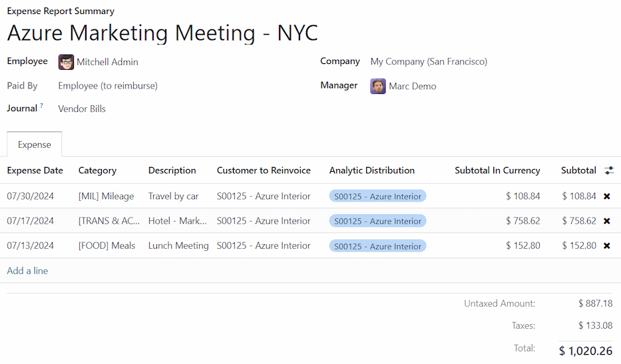Select the 07/13/2024 expense date cell

(31, 246)
